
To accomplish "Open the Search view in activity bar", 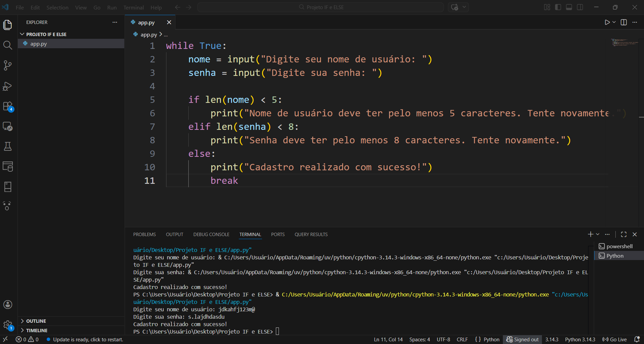I will pyautogui.click(x=7, y=45).
